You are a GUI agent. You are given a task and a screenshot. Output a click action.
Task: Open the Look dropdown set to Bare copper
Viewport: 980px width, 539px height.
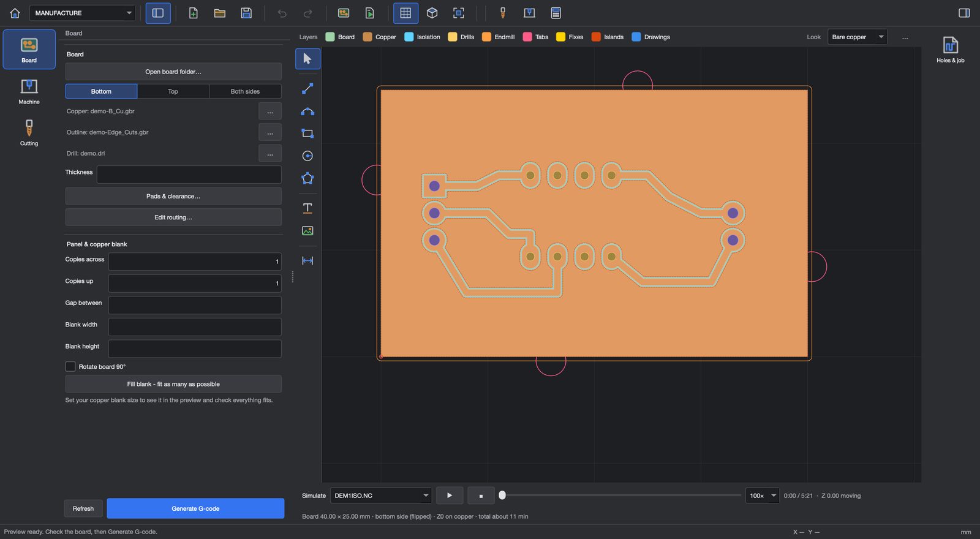(857, 37)
